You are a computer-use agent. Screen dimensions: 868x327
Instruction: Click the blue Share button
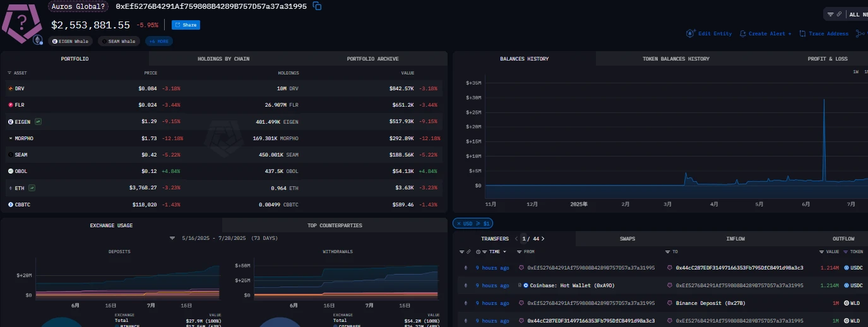click(x=186, y=25)
